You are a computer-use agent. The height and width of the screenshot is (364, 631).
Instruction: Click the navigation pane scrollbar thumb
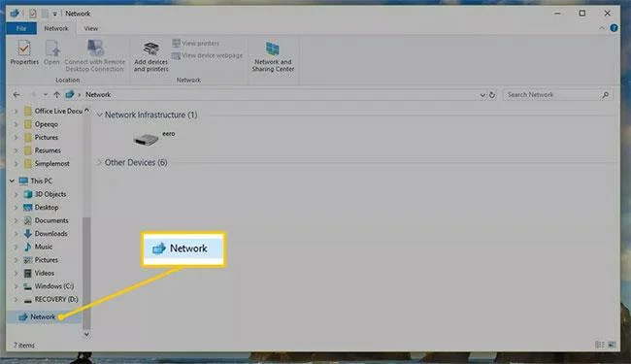(x=86, y=273)
